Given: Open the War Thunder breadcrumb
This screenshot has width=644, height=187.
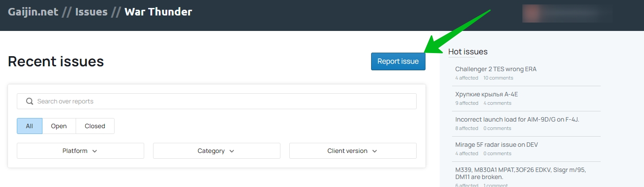Looking at the screenshot, I should click(158, 12).
